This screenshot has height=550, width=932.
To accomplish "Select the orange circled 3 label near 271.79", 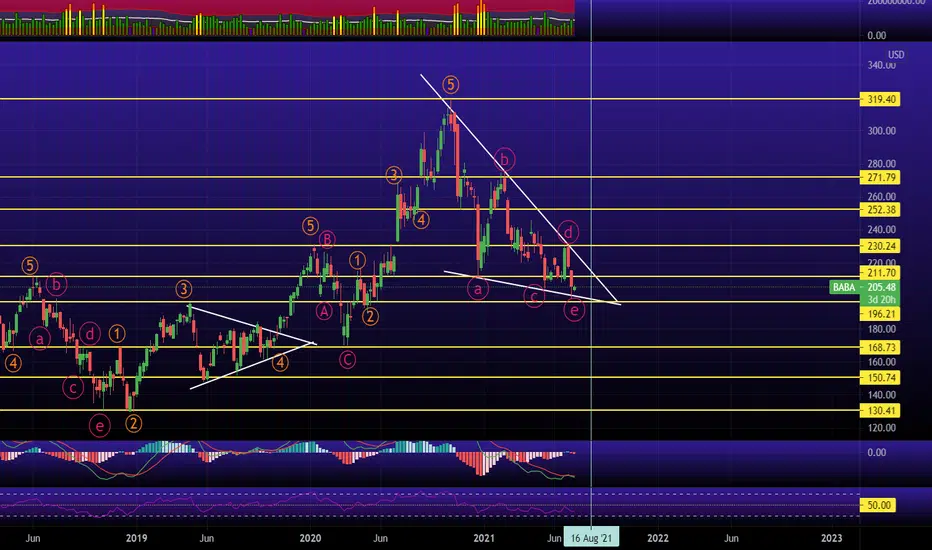I will click(x=393, y=175).
